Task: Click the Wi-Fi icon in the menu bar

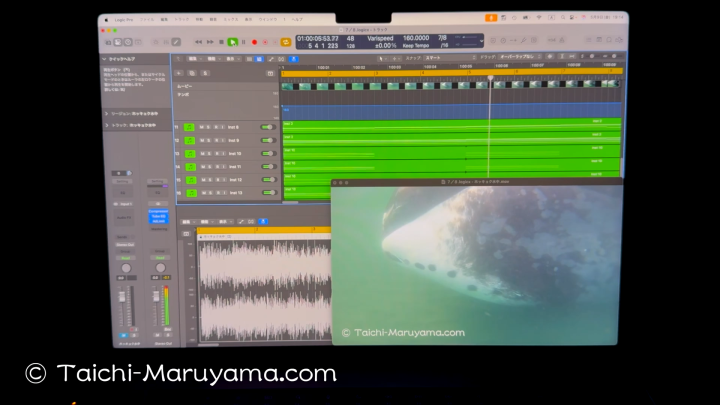Action: 539,17
